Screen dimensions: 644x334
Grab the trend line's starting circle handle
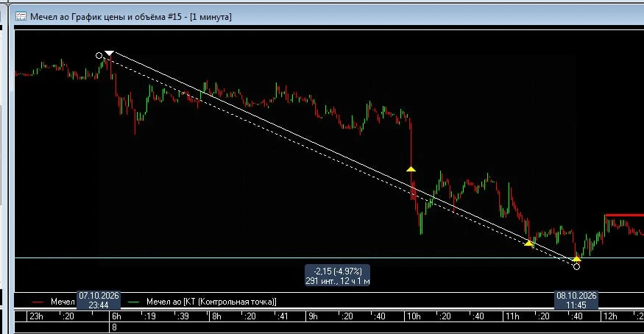pos(99,55)
